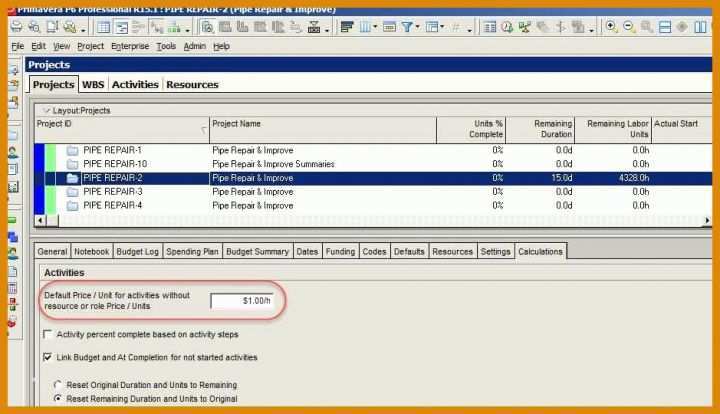The height and width of the screenshot is (414, 720).
Task: Open dropdown arrow after the stamp-like icon
Action: point(326,30)
